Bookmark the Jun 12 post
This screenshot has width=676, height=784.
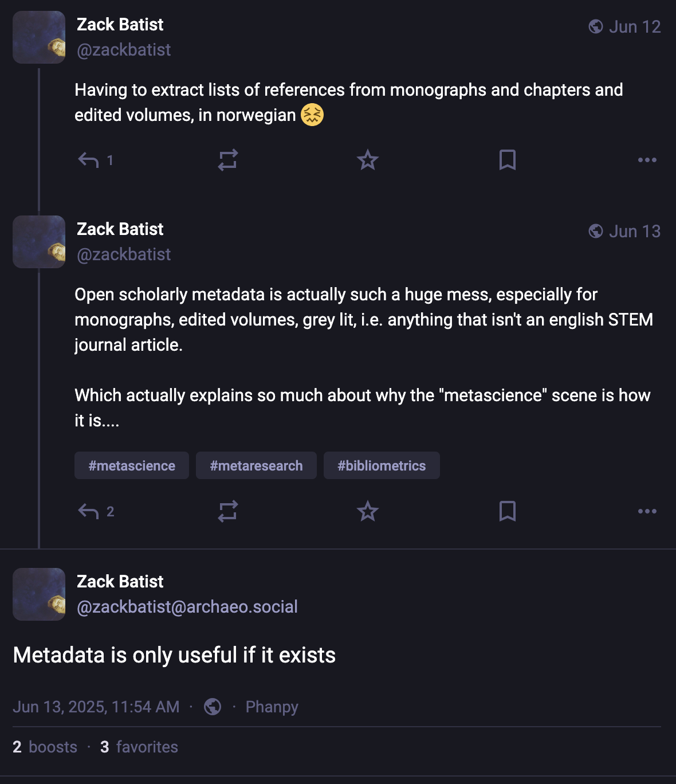508,160
